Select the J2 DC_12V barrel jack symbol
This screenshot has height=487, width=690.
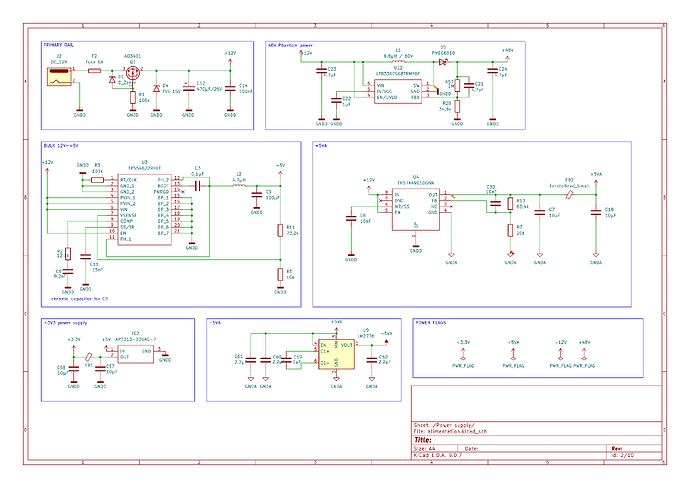tap(59, 76)
